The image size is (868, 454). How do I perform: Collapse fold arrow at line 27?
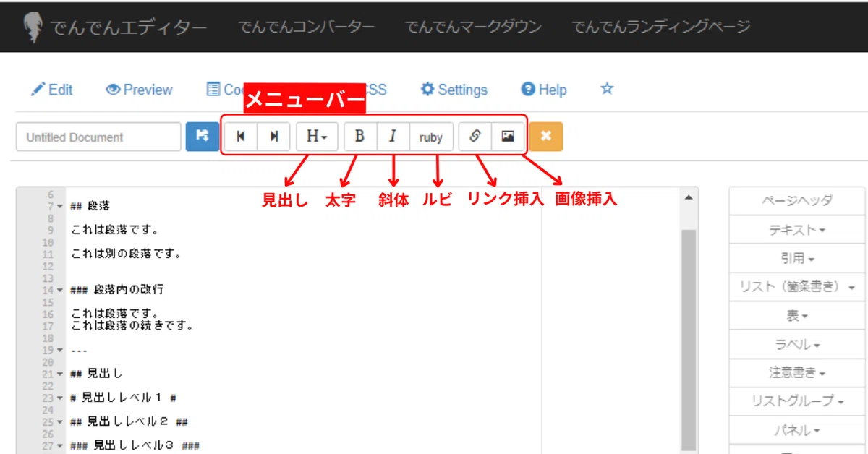(x=60, y=445)
